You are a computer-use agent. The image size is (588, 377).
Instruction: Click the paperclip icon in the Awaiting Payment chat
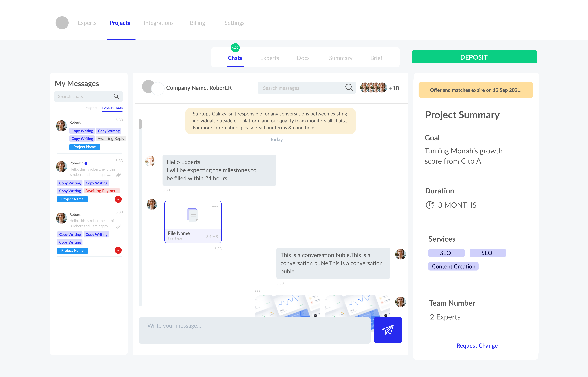pyautogui.click(x=119, y=175)
